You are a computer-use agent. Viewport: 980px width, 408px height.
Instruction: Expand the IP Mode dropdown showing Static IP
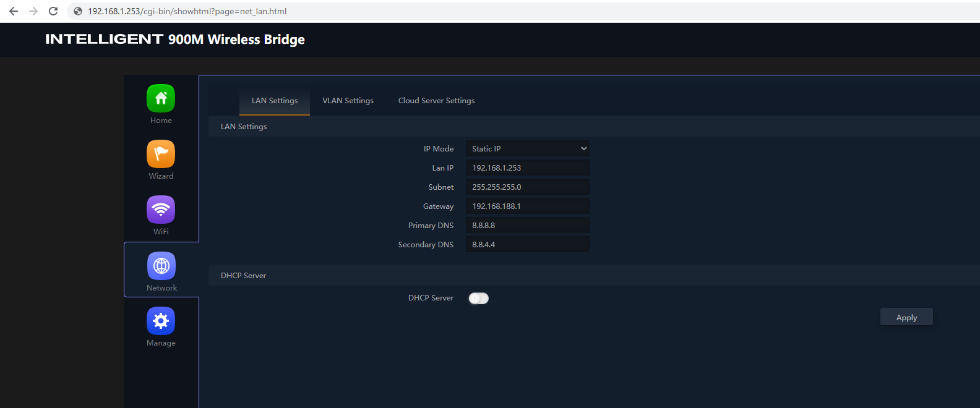(527, 148)
